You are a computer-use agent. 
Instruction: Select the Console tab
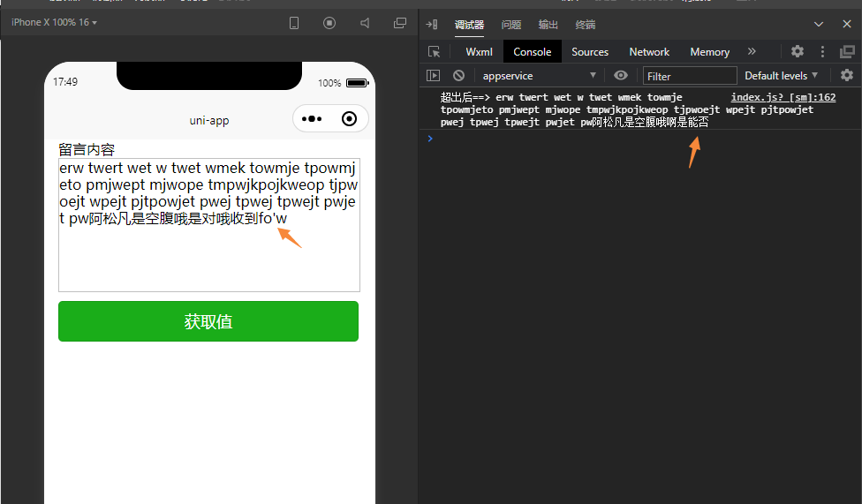point(533,52)
